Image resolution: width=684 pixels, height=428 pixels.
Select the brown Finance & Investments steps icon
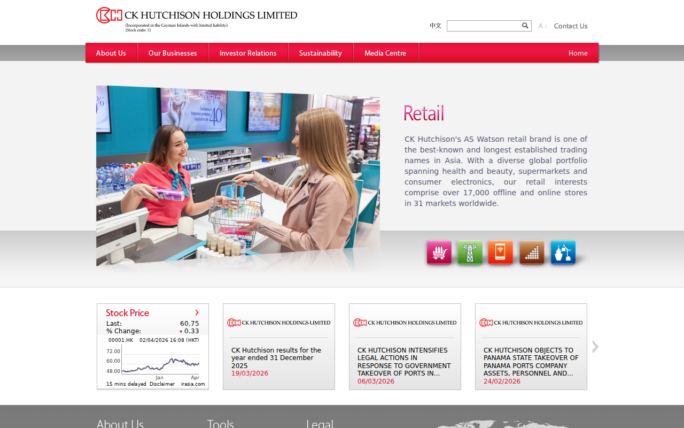(x=532, y=253)
